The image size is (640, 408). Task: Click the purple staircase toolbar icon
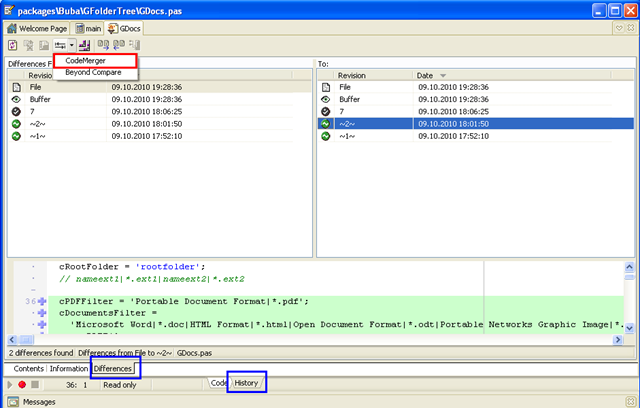point(84,45)
